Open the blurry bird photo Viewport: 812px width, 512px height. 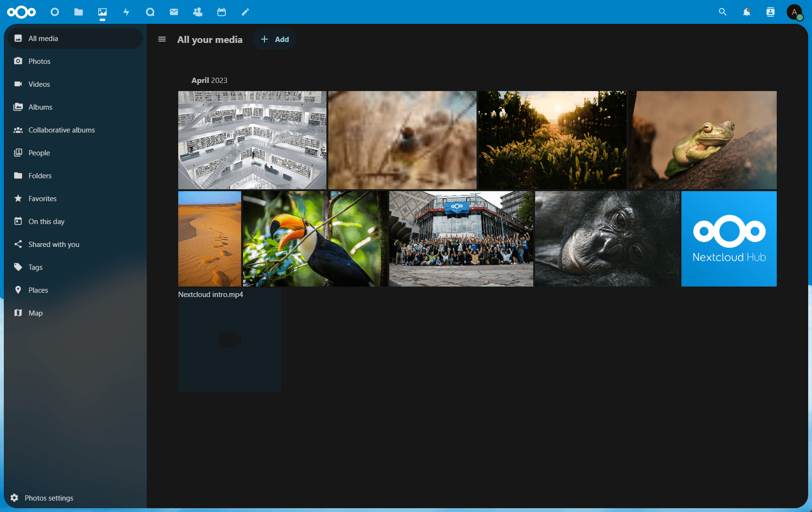click(402, 140)
